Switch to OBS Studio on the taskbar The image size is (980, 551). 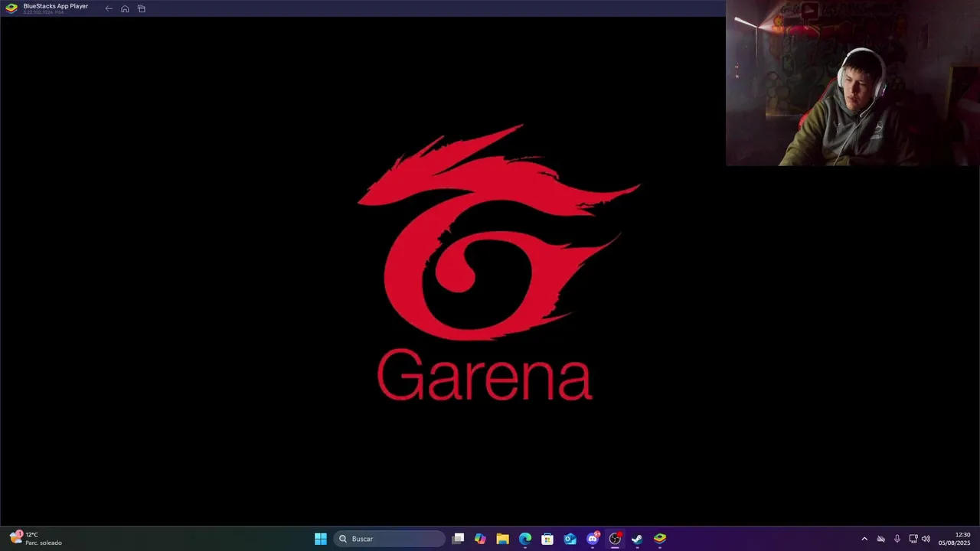[615, 539]
